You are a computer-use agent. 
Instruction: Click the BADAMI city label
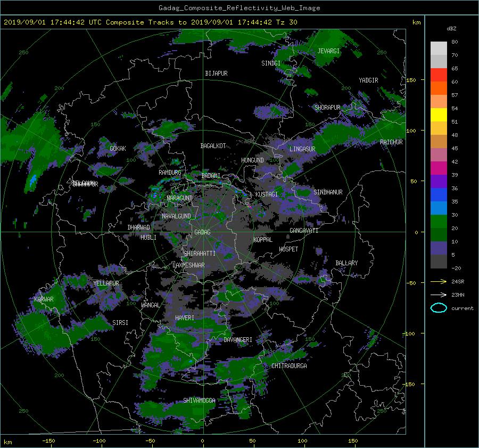[x=211, y=176]
